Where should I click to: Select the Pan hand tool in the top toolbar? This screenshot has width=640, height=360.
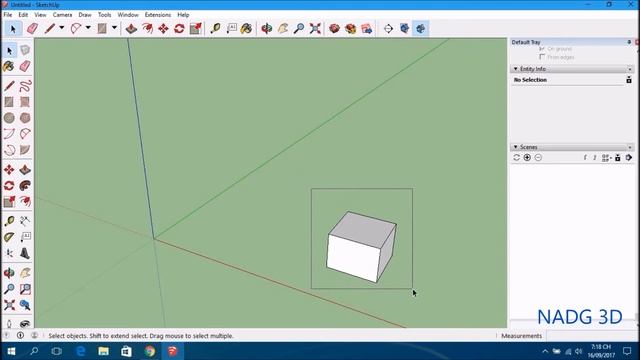tap(283, 29)
